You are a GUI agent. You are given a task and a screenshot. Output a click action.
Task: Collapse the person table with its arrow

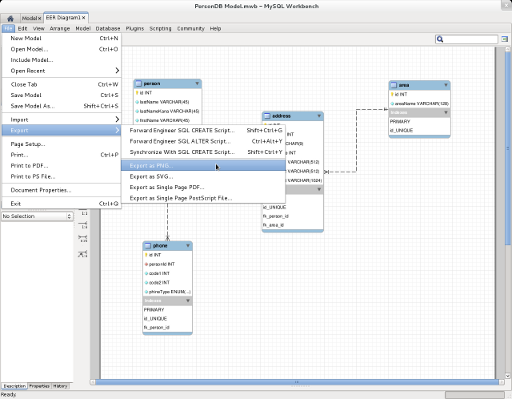coord(197,83)
